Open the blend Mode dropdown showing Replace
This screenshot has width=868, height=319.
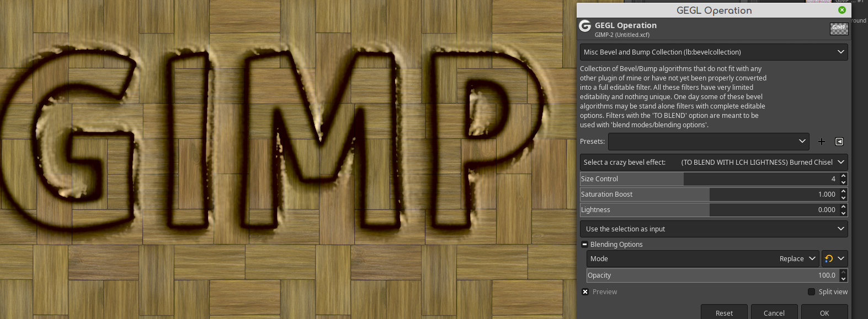[x=702, y=259]
